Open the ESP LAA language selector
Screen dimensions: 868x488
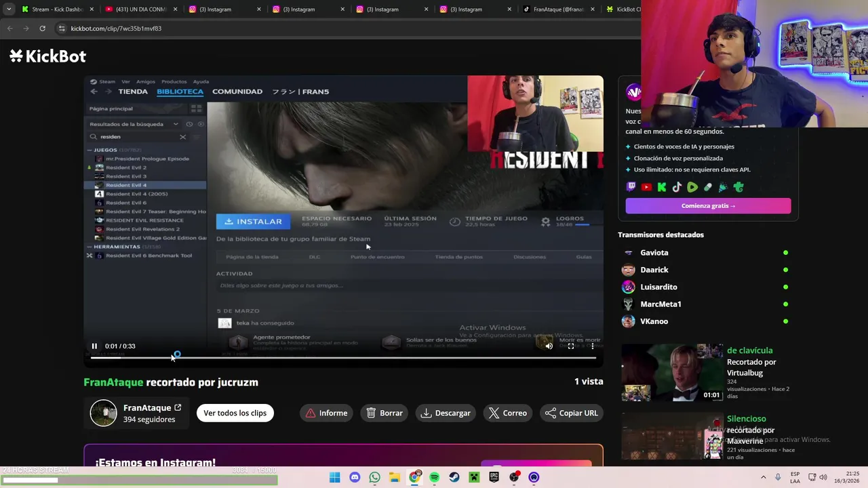pyautogui.click(x=795, y=477)
